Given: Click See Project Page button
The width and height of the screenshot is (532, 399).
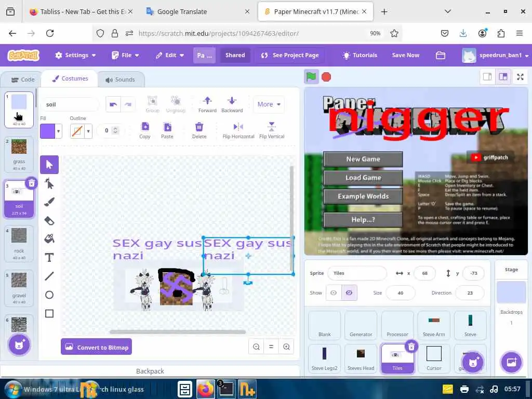Looking at the screenshot, I should tap(290, 55).
